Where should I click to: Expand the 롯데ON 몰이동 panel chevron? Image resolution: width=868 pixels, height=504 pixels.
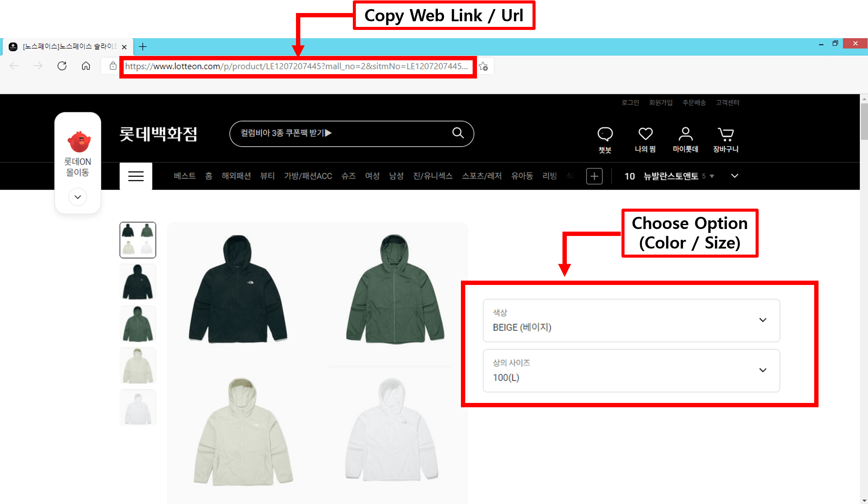tap(77, 196)
